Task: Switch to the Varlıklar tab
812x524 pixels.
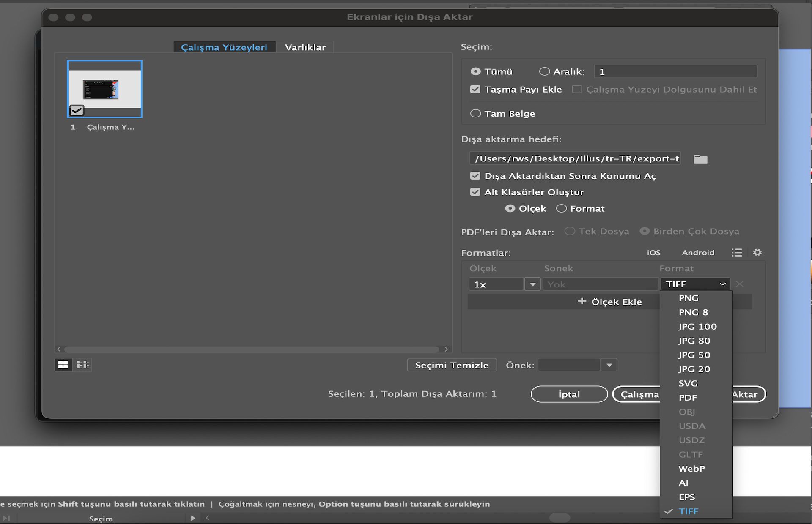Action: click(305, 47)
